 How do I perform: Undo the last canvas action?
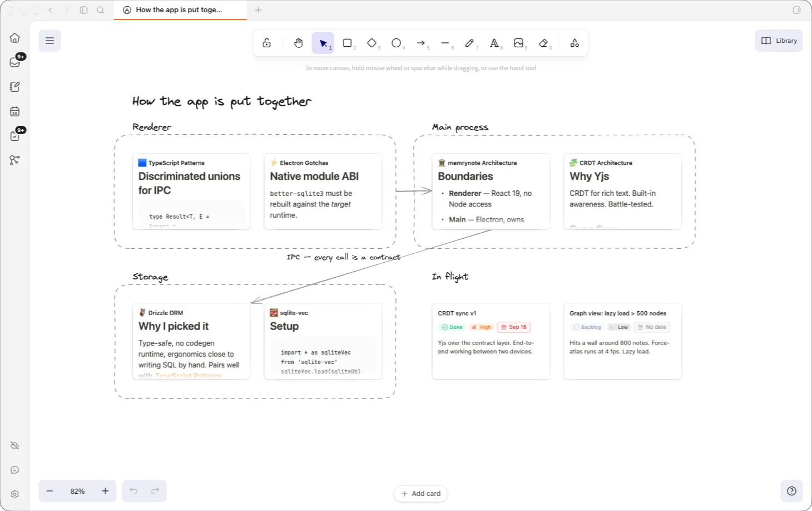133,491
